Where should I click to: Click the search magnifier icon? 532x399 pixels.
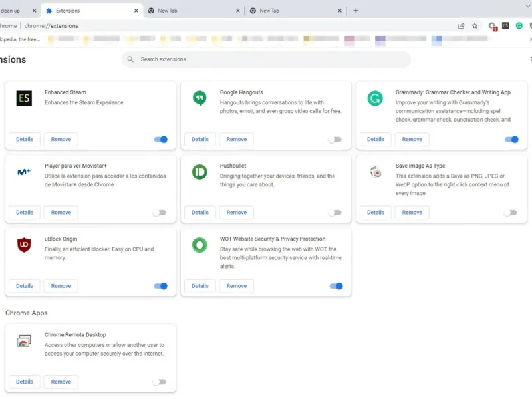[130, 59]
